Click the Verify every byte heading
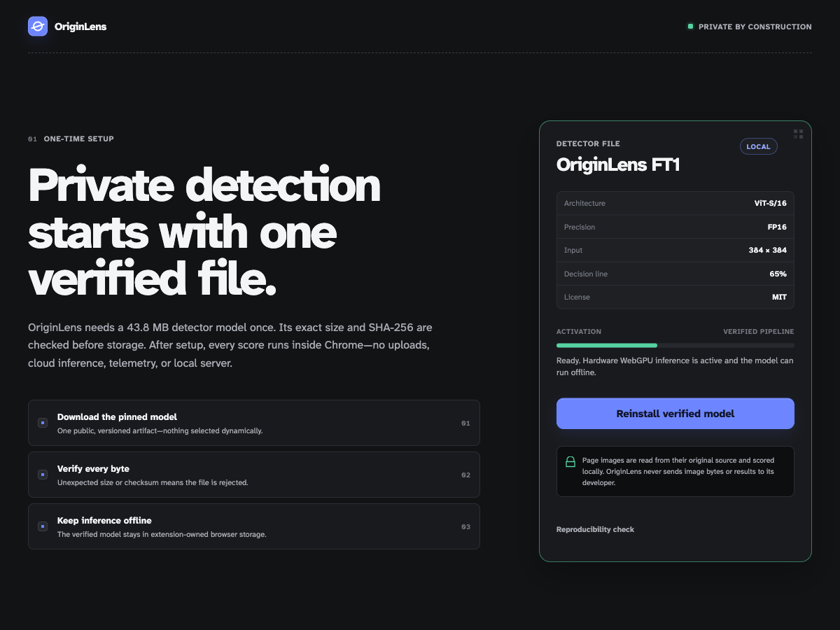 93,469
